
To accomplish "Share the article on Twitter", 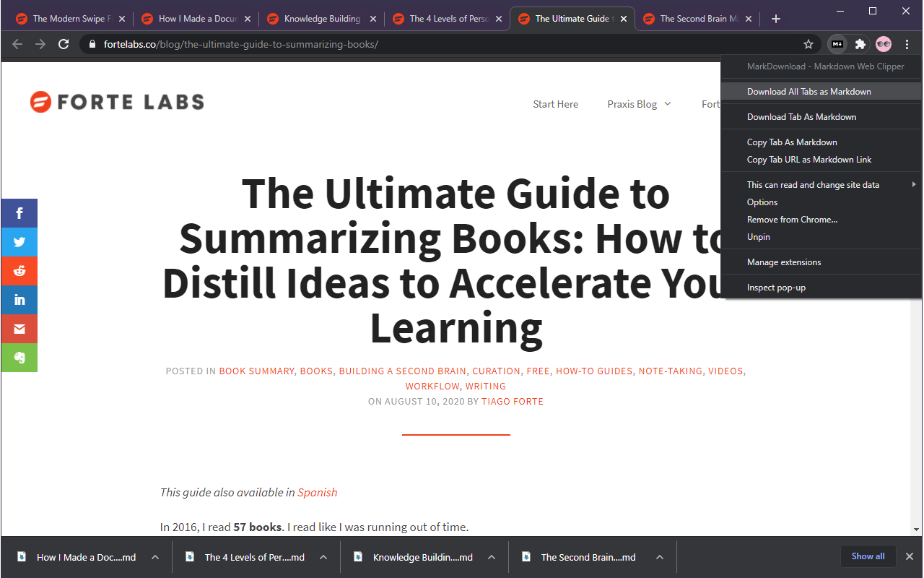I will point(19,242).
